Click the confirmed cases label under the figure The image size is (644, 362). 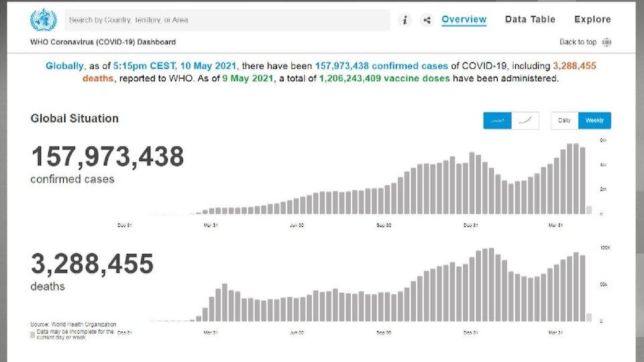[x=72, y=179]
